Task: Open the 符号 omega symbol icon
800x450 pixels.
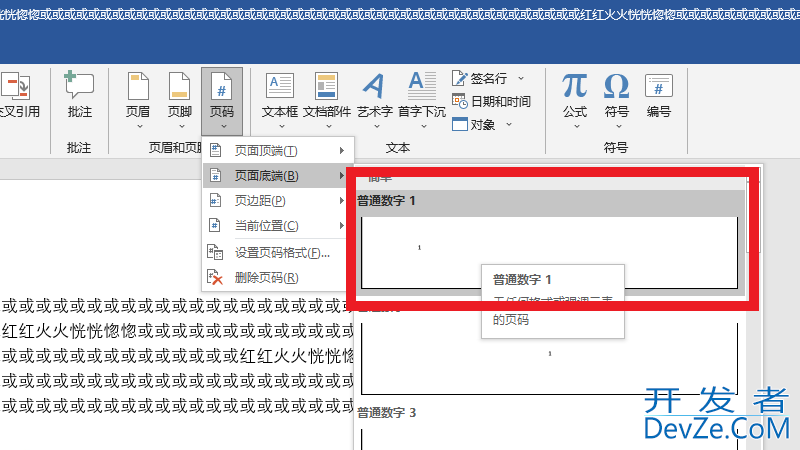Action: coord(616,86)
